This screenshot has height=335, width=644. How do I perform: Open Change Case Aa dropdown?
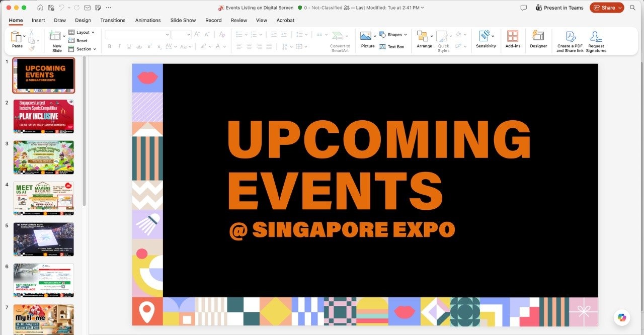186,47
